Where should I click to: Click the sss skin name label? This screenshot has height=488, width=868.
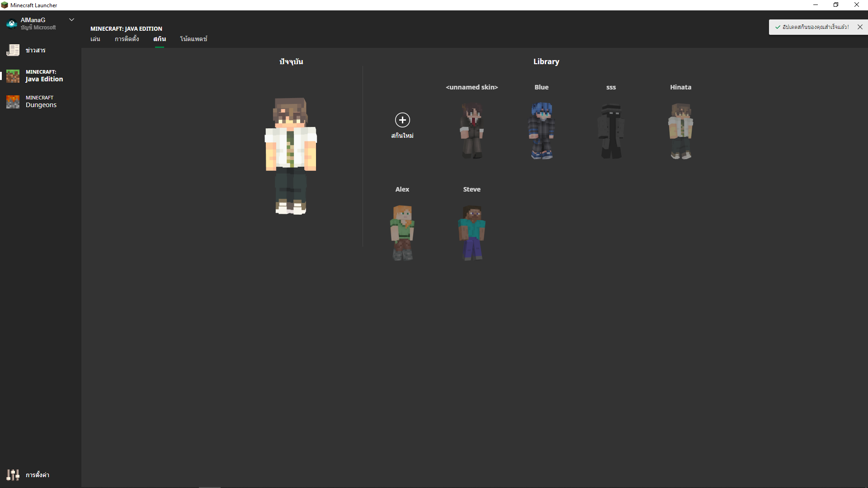tap(611, 87)
